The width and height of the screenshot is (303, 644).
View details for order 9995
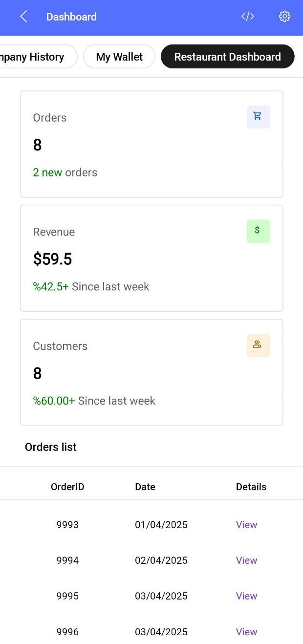pyautogui.click(x=246, y=596)
